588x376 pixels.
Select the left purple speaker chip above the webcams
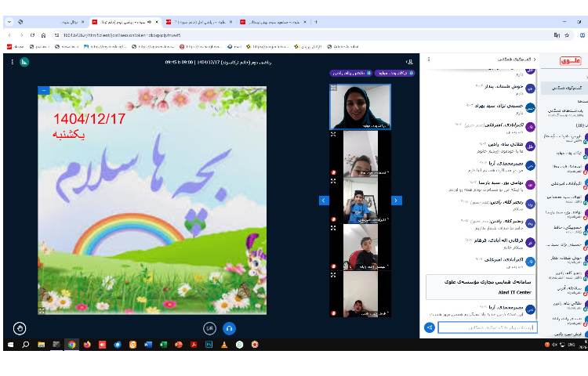pyautogui.click(x=350, y=73)
